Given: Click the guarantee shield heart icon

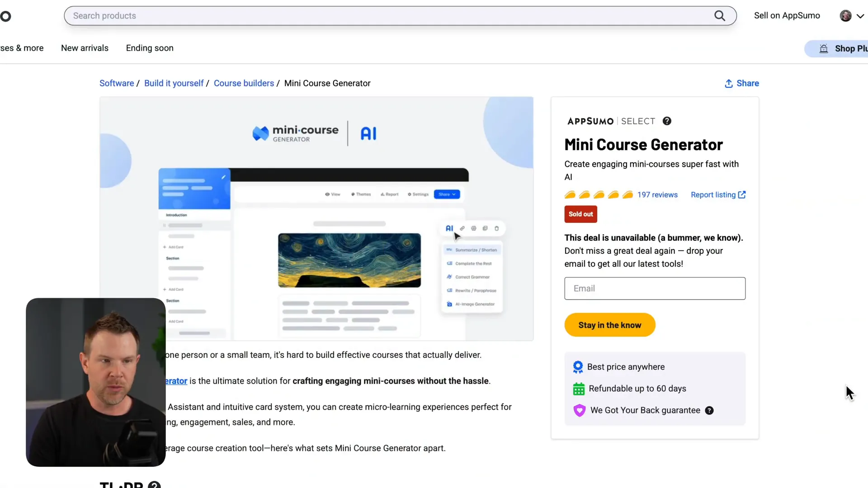Looking at the screenshot, I should pos(579,410).
